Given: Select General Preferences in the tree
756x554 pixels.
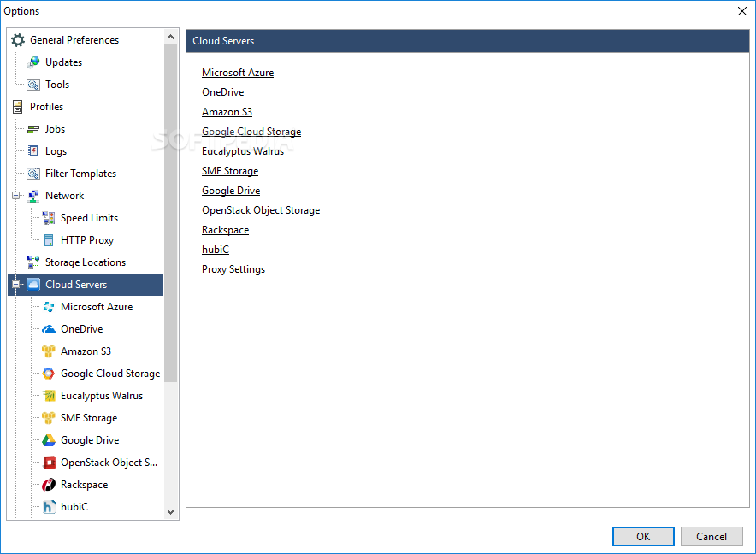Looking at the screenshot, I should [x=74, y=40].
